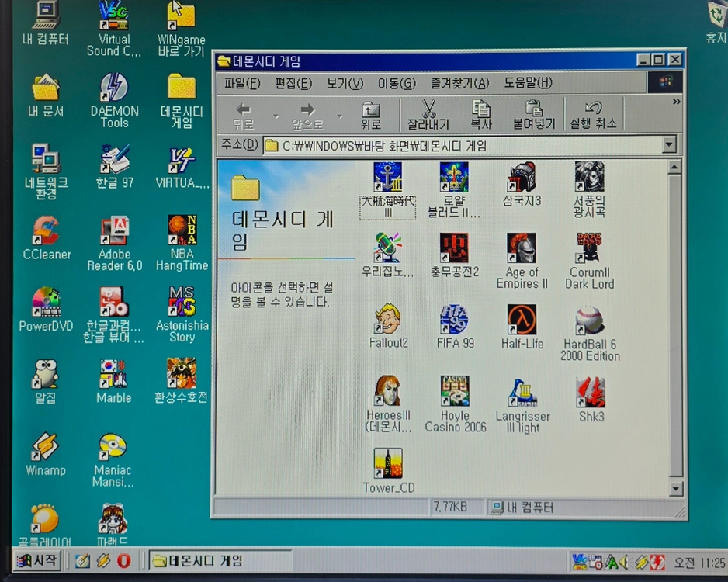Open the 즐겨찾기(A) favorites menu
This screenshot has height=582, width=728.
(x=459, y=83)
